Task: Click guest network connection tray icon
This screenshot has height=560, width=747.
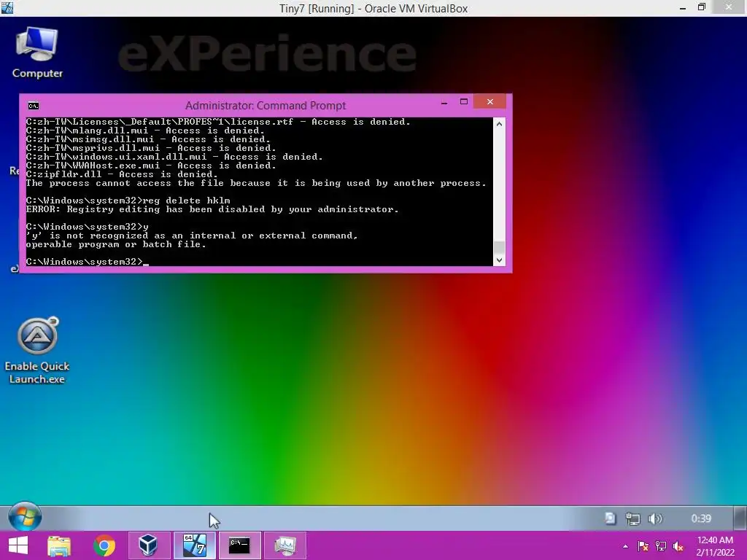Action: click(x=632, y=518)
